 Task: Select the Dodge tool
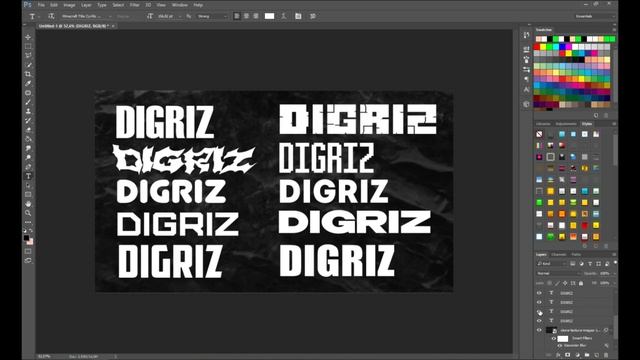28,158
